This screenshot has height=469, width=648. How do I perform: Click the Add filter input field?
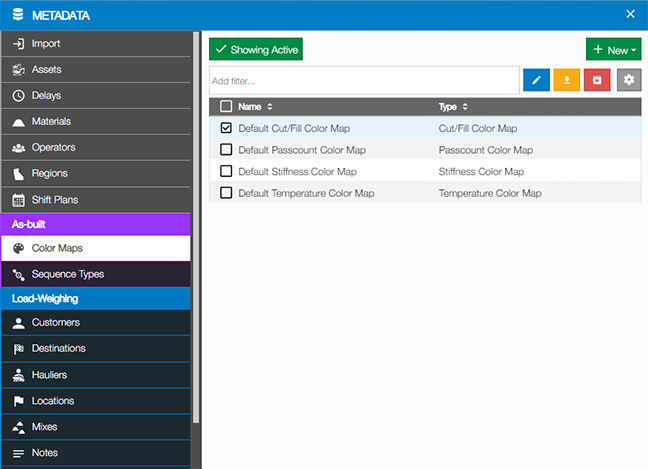364,81
